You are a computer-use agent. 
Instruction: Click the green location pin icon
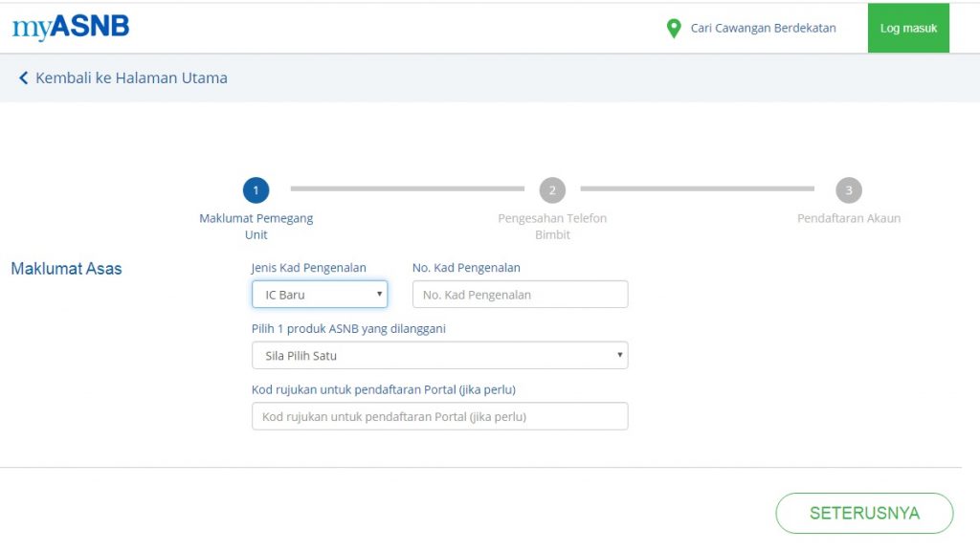pos(673,28)
